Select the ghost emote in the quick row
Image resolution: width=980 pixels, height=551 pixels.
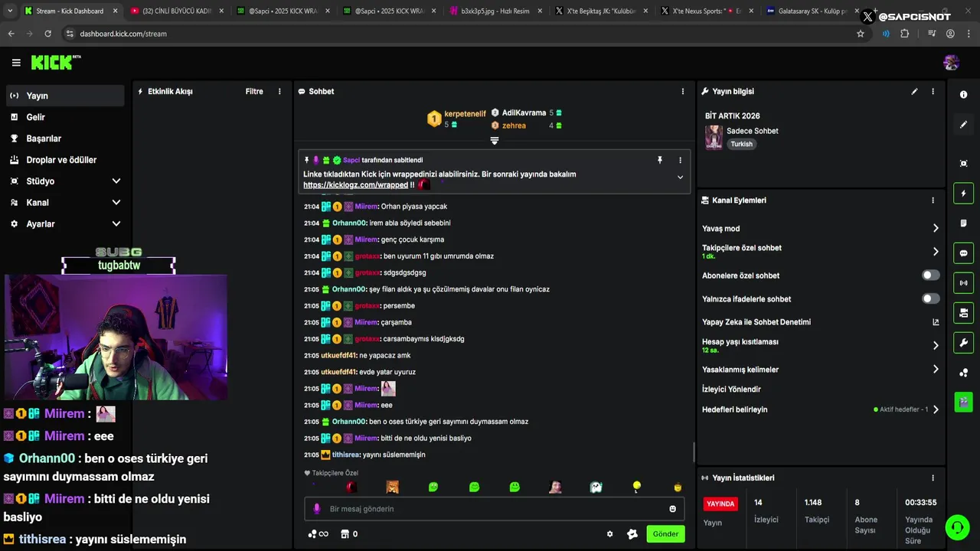pos(596,487)
